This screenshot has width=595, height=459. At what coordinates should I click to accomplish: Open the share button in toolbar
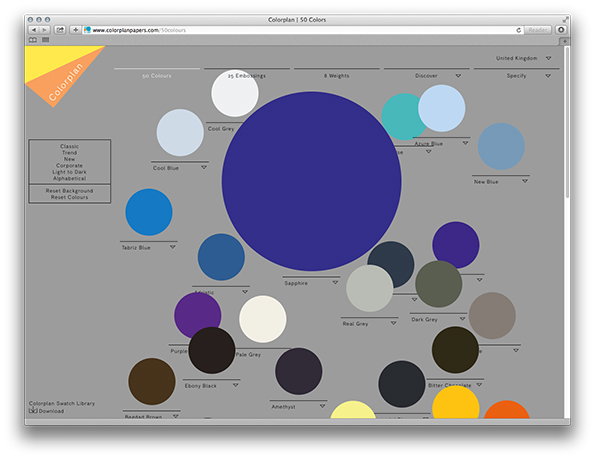[x=60, y=30]
